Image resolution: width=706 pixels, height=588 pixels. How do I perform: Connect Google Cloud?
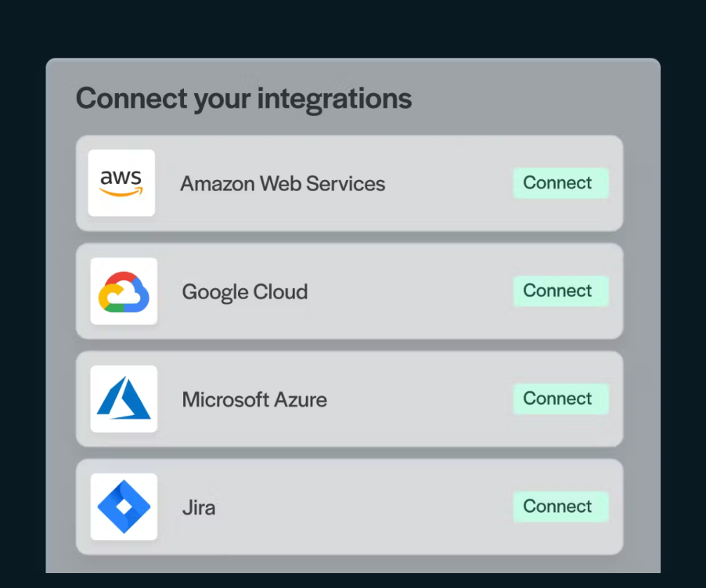[x=560, y=290]
